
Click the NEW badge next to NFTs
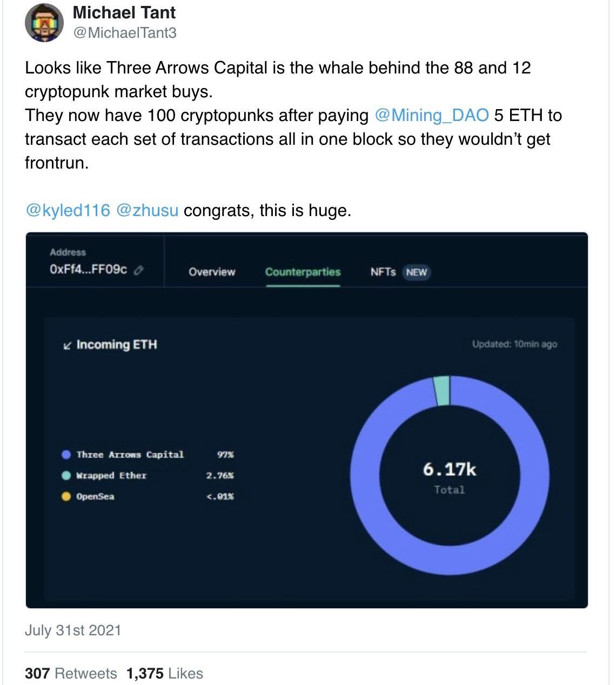[x=416, y=272]
